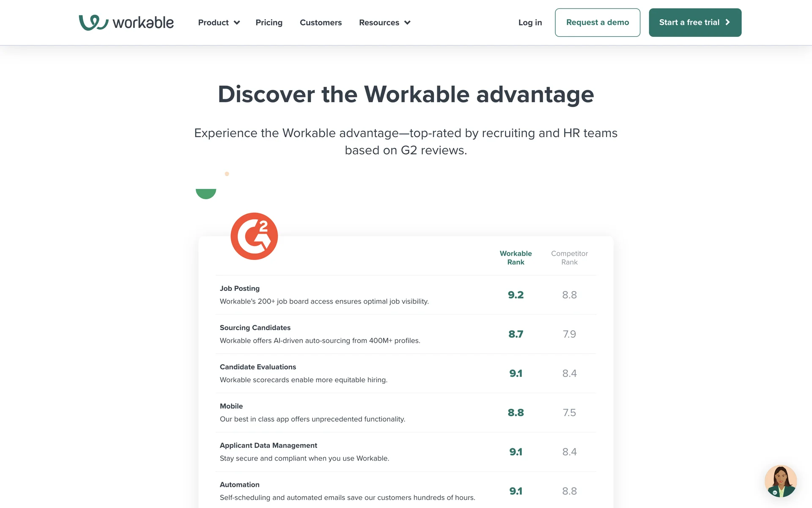
Task: Select the Job Posting row title
Action: pos(239,288)
